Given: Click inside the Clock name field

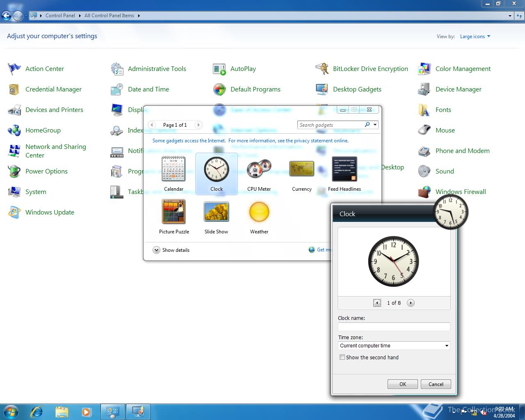Looking at the screenshot, I should tap(394, 326).
